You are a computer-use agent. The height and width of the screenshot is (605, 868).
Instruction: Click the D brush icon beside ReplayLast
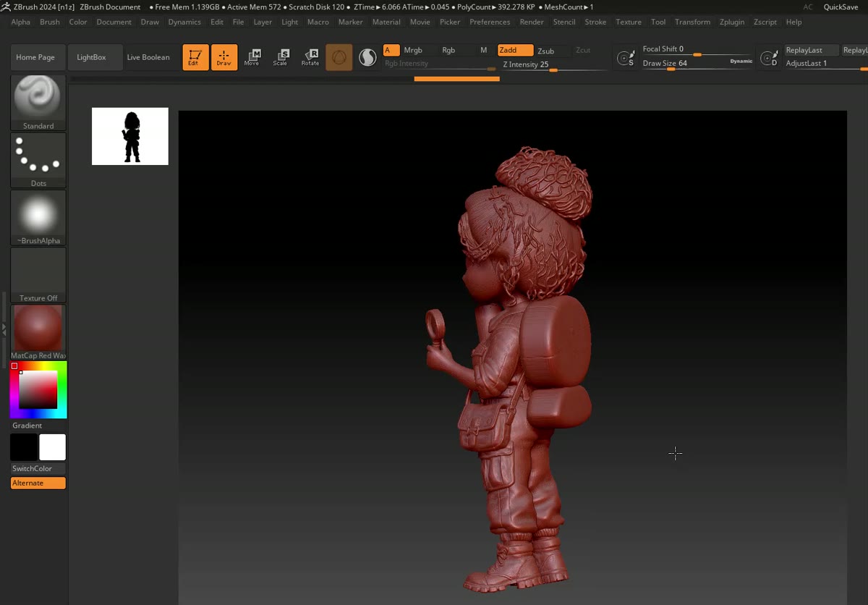(769, 58)
